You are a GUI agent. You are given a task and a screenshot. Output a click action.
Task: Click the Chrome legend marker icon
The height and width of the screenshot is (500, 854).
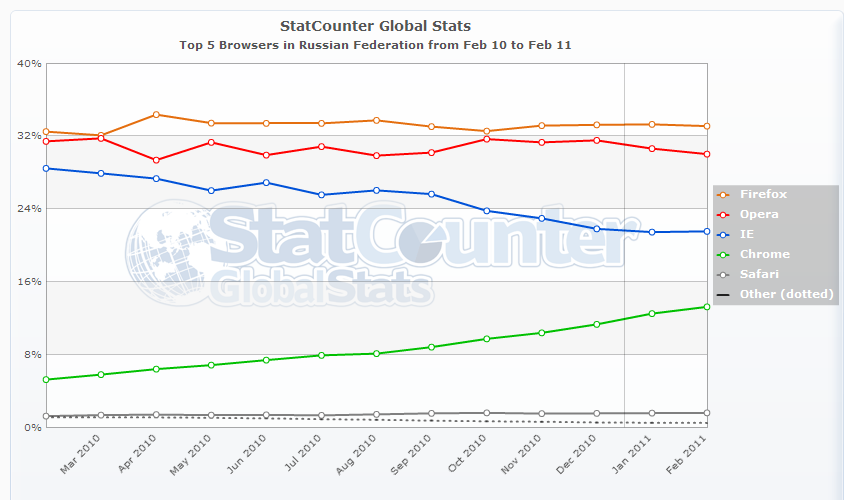pos(724,254)
